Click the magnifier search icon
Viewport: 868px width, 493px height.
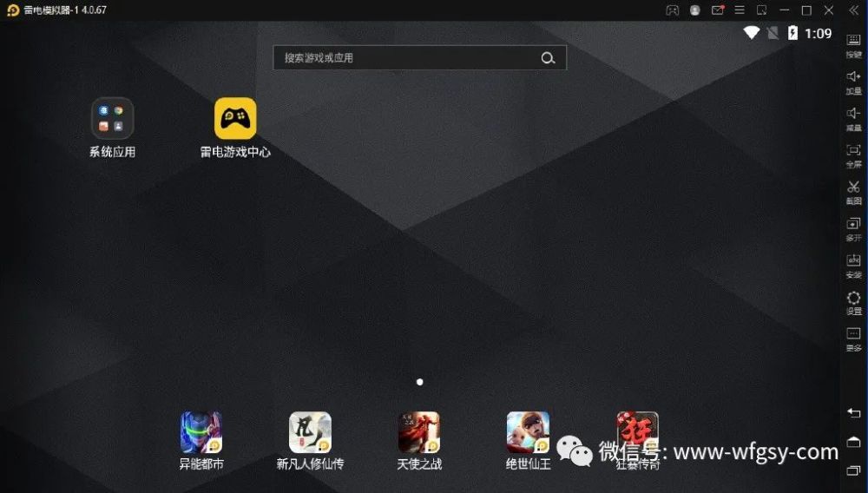point(548,58)
